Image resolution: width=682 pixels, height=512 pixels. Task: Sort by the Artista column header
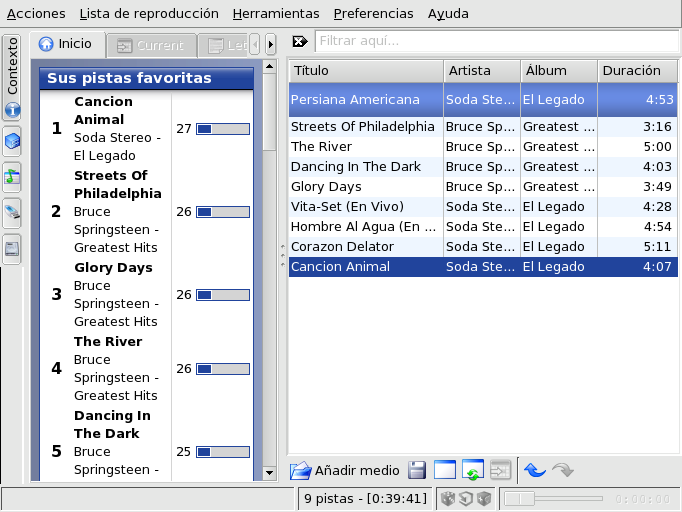482,71
